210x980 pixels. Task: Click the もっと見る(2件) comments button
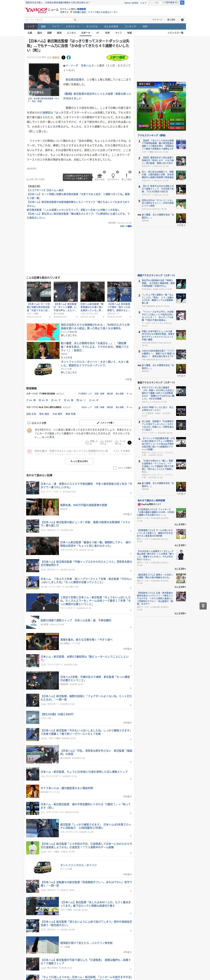(79, 461)
